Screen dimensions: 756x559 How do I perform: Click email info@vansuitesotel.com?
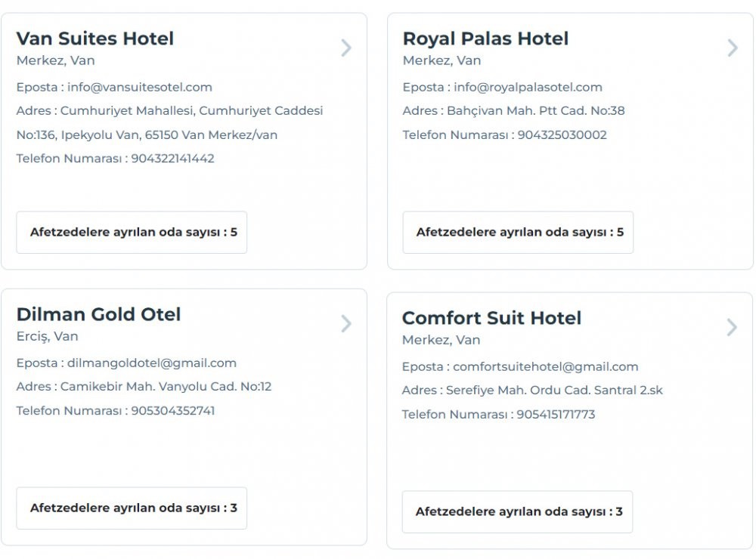tap(140, 87)
